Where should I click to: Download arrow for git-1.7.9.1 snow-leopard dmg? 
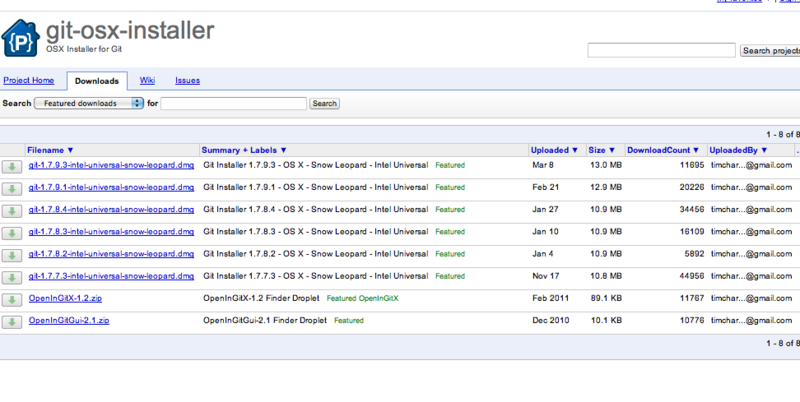point(12,189)
